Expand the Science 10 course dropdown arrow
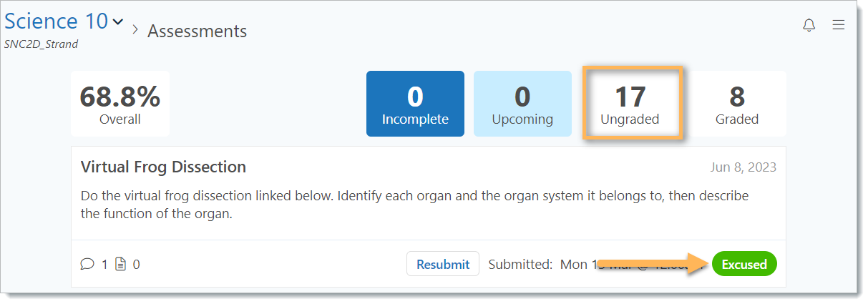This screenshot has width=868, height=304. (118, 22)
